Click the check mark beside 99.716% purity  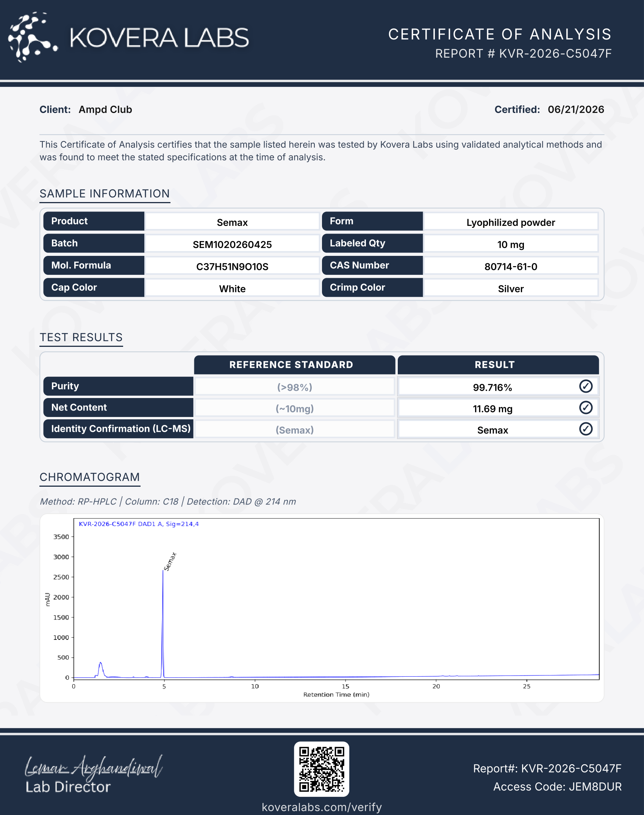(586, 386)
